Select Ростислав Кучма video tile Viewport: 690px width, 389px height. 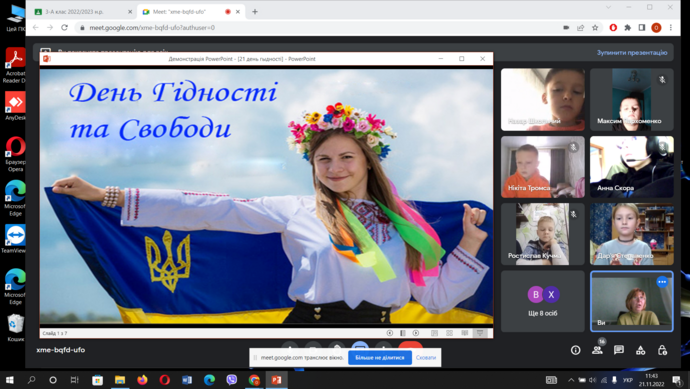click(543, 234)
